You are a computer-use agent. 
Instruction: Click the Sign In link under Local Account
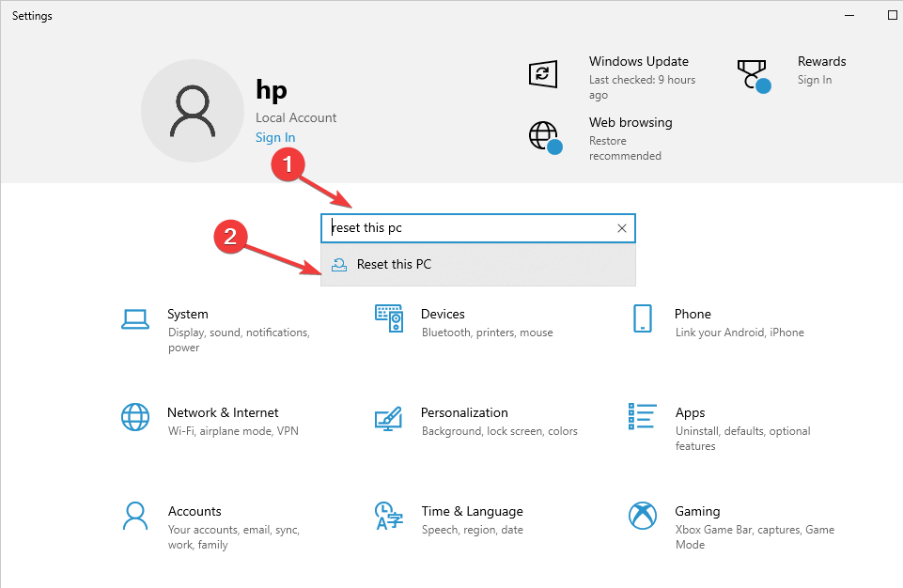(275, 138)
